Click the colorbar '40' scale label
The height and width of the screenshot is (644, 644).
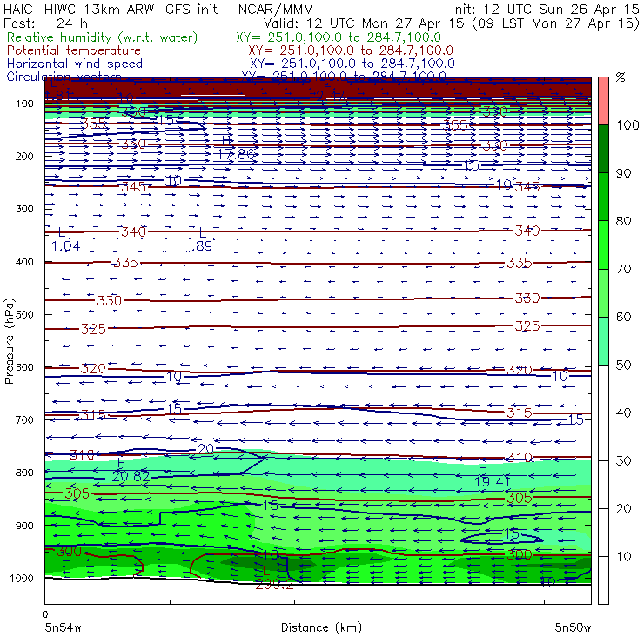(623, 413)
